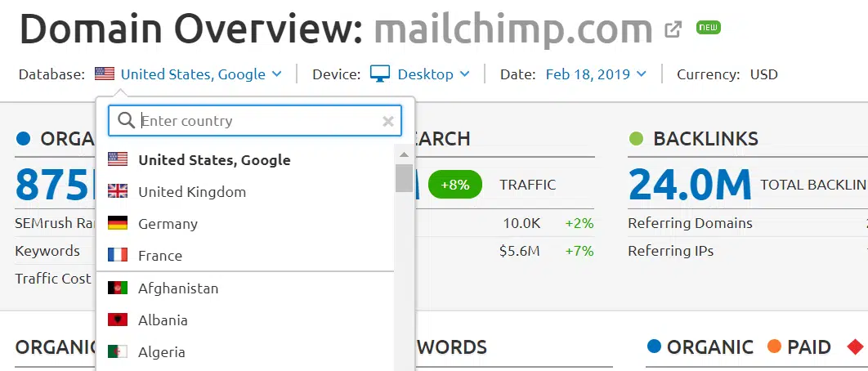The height and width of the screenshot is (371, 868).
Task: Click the United States flag beside Database
Action: point(105,74)
